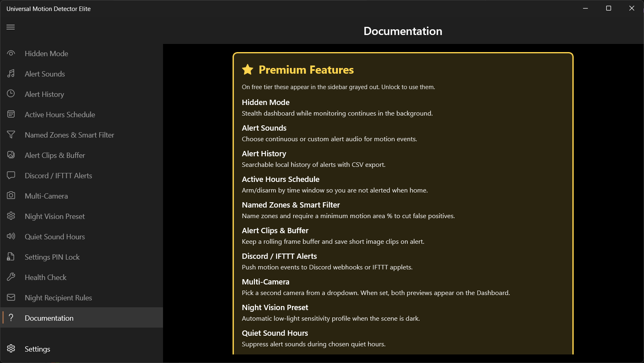
Task: Click the Discord / IFTTT chat bubble icon
Action: 11,175
